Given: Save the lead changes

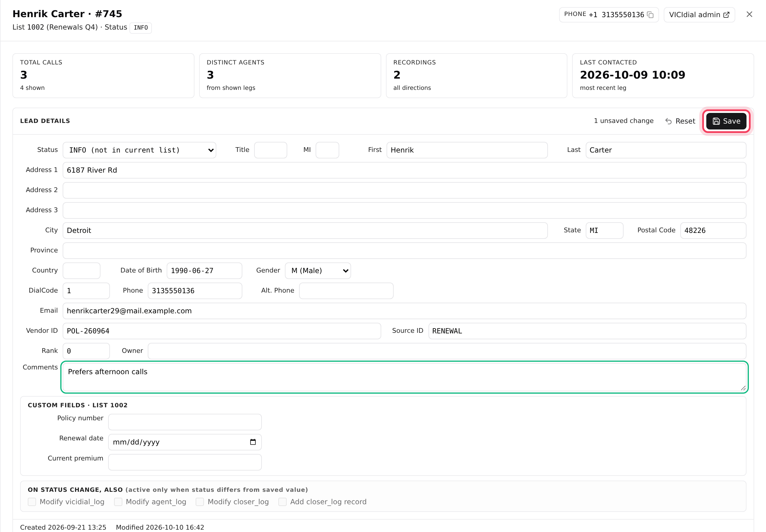Looking at the screenshot, I should [x=726, y=121].
